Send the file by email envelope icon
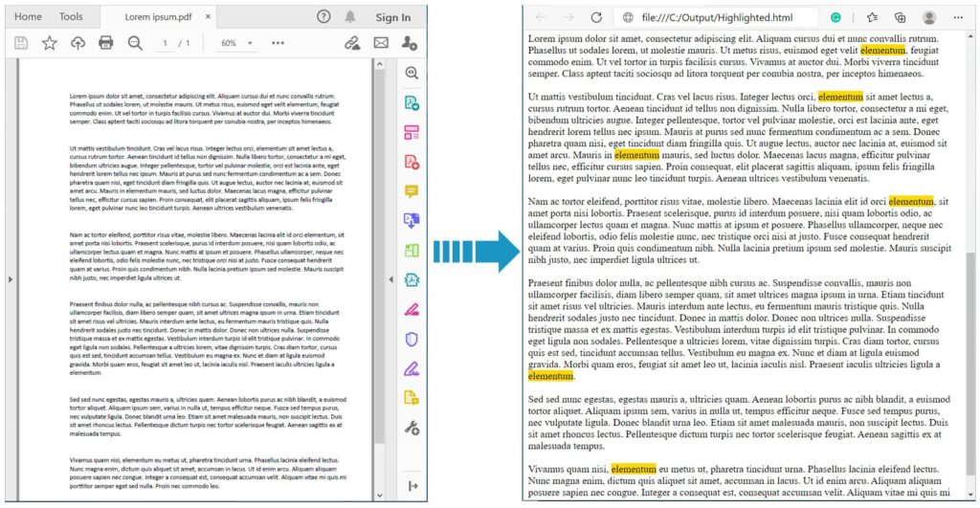This screenshot has width=980, height=508. 381,43
